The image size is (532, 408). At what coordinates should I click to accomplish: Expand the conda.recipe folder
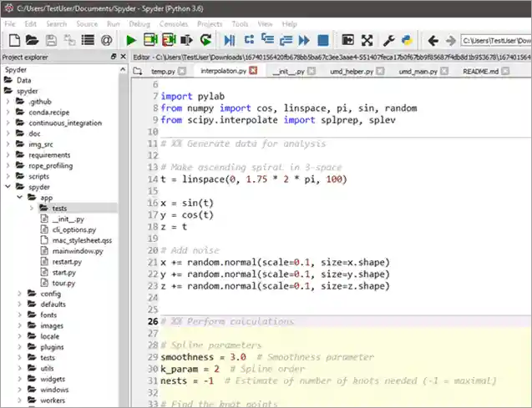pos(8,113)
